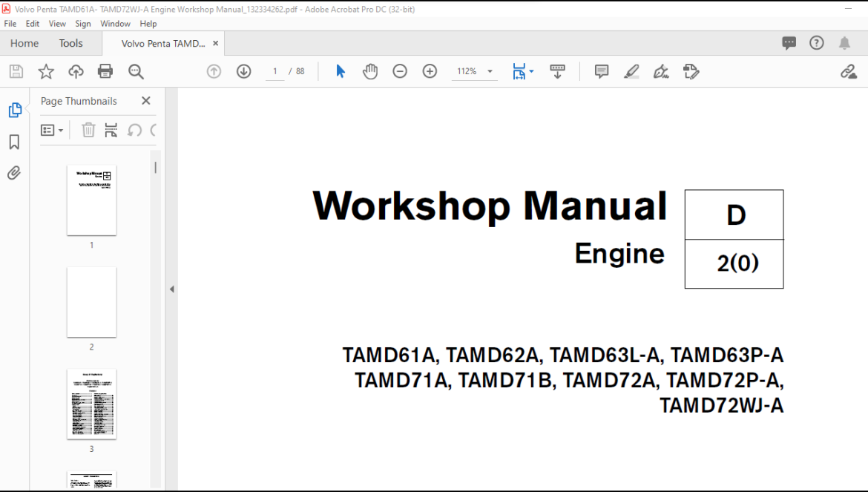Go to next page arrow

(243, 71)
